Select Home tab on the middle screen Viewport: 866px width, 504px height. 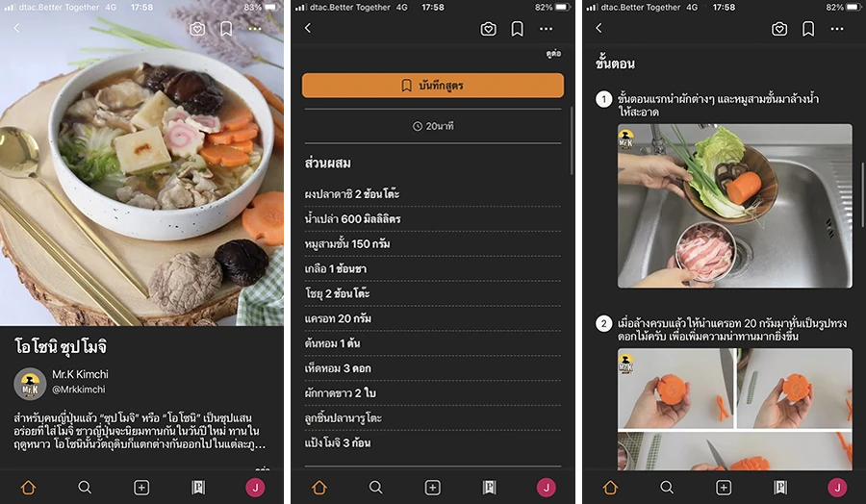(x=318, y=488)
